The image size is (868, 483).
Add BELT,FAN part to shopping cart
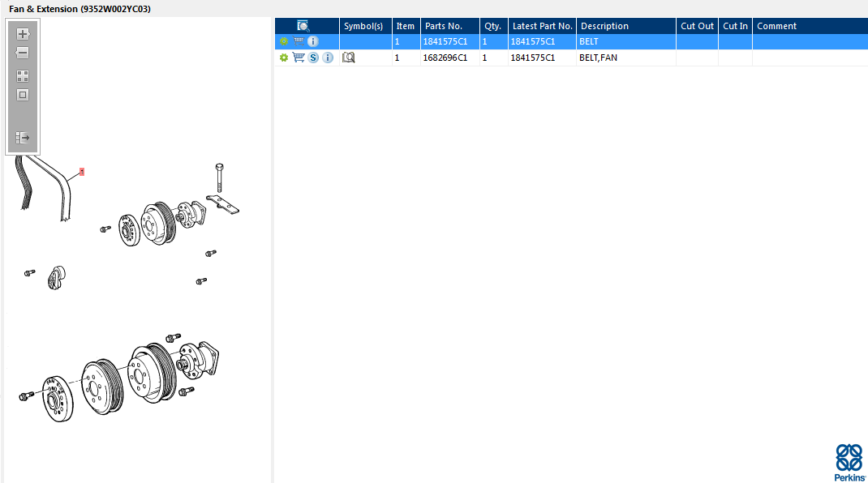click(299, 57)
